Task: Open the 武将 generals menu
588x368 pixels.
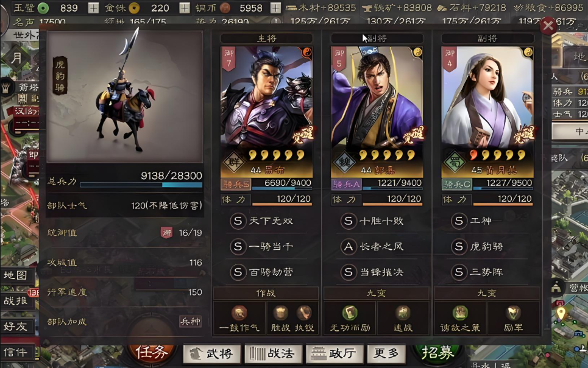Action: pos(212,354)
